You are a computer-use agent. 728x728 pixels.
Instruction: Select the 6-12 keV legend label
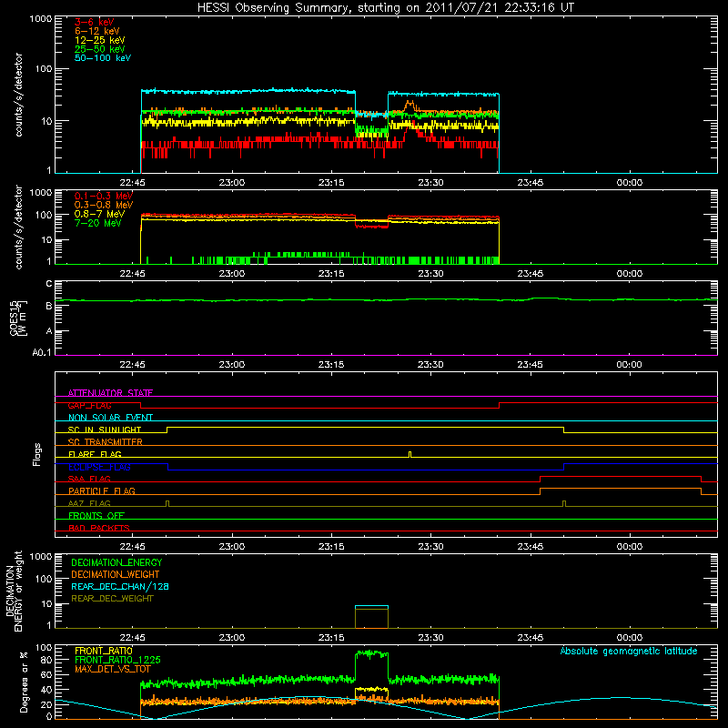pos(97,31)
